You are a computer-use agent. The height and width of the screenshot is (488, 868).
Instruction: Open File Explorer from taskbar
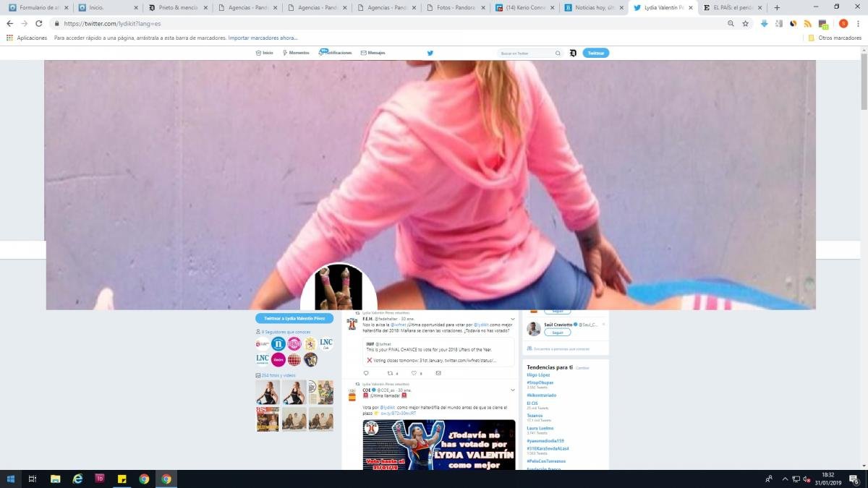click(x=55, y=479)
